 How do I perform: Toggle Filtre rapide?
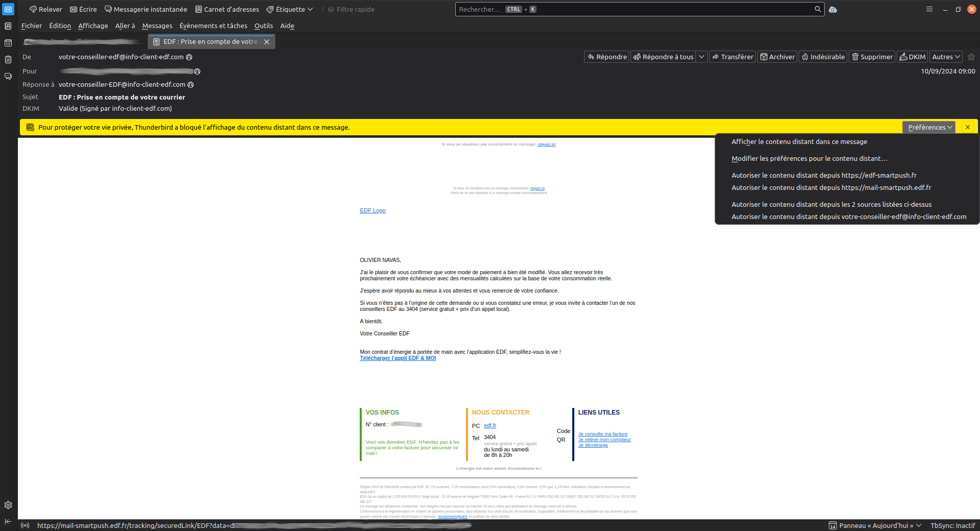[351, 9]
